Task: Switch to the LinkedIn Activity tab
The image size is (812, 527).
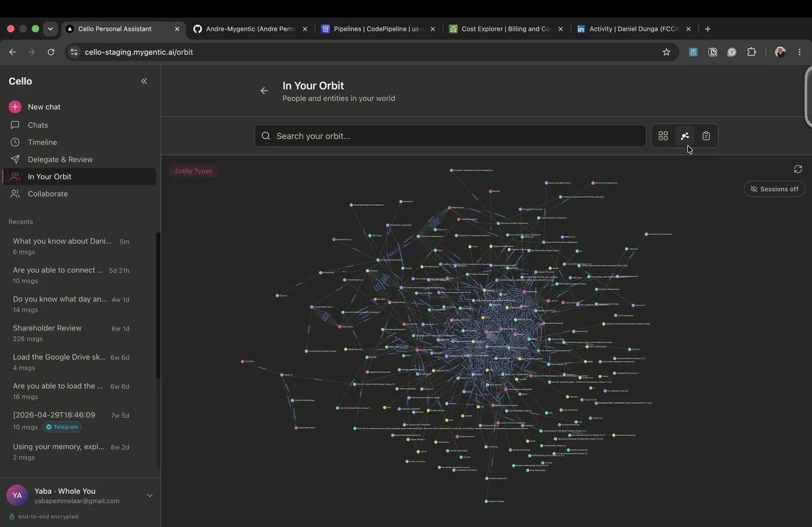Action: 634,29
